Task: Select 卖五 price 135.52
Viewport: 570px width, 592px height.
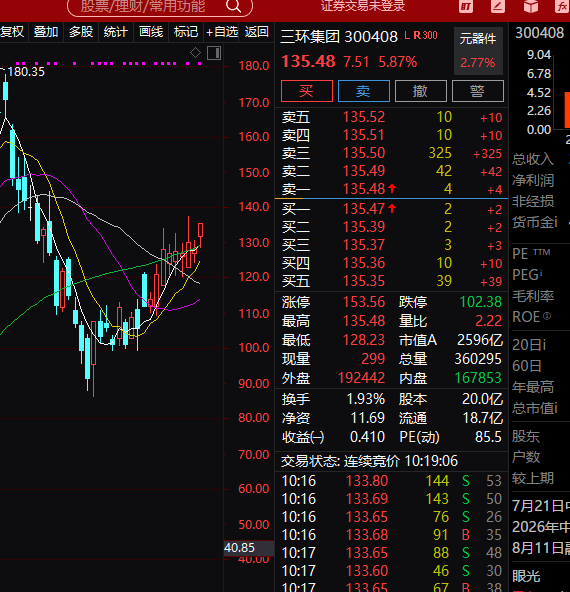Action: click(x=364, y=117)
